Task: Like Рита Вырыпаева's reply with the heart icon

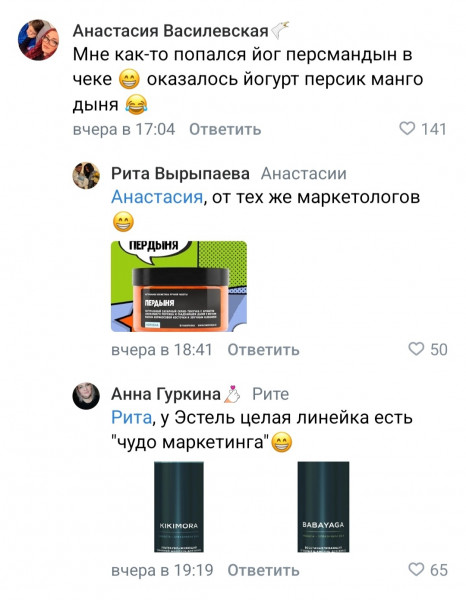Action: click(416, 349)
